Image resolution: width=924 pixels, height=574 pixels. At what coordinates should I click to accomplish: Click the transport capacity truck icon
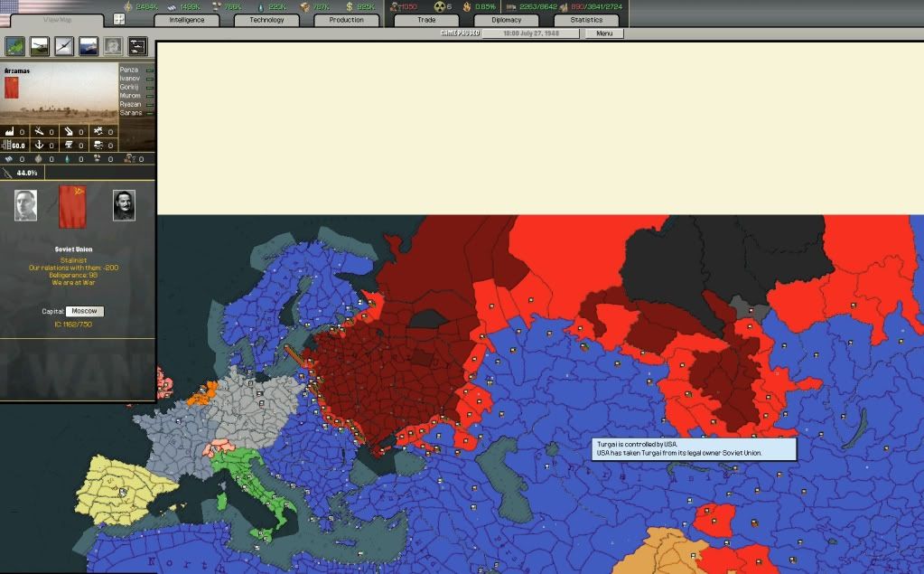pos(511,6)
